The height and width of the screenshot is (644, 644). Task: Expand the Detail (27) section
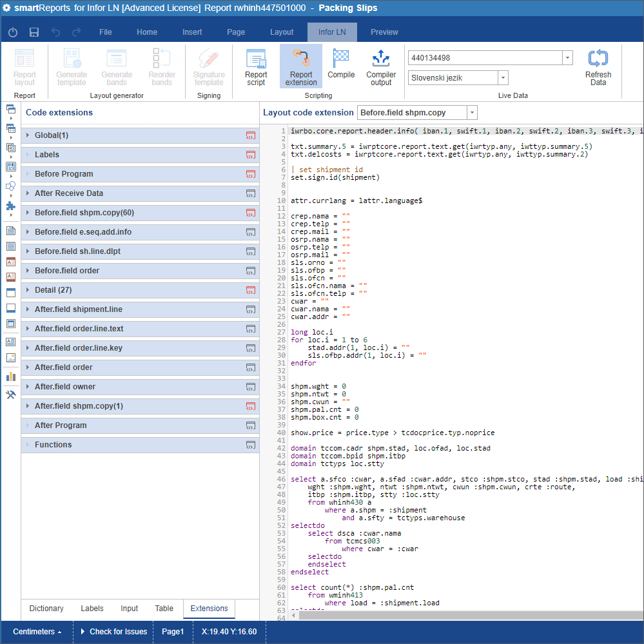click(28, 289)
